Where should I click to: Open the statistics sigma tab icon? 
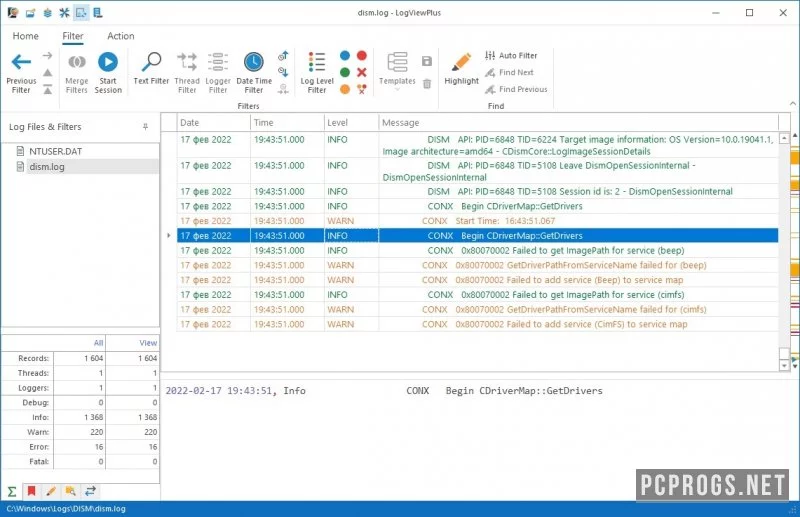tap(12, 491)
